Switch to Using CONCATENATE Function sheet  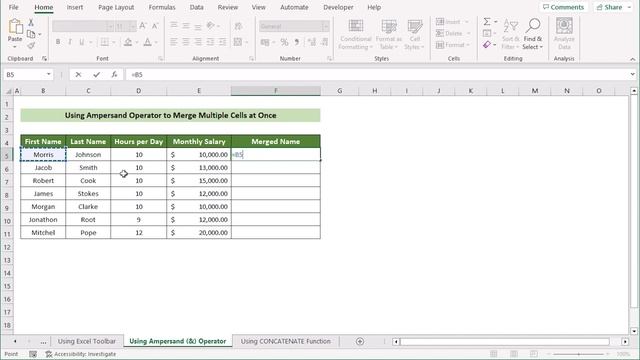285,341
